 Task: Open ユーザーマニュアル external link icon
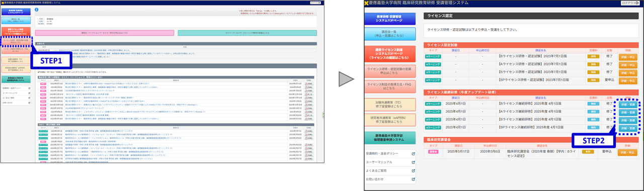click(x=413, y=162)
